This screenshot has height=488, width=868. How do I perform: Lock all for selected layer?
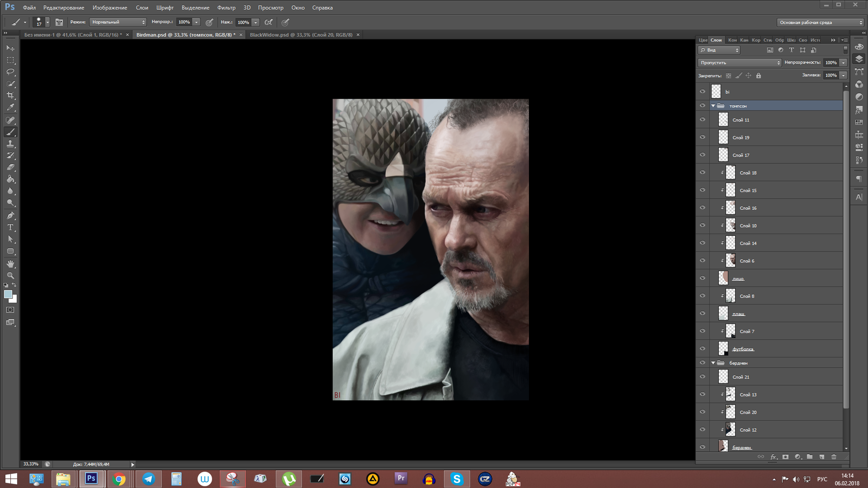coord(758,75)
